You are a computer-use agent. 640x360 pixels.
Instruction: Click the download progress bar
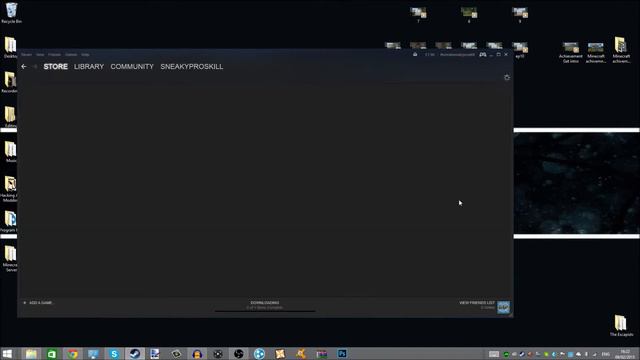click(265, 311)
